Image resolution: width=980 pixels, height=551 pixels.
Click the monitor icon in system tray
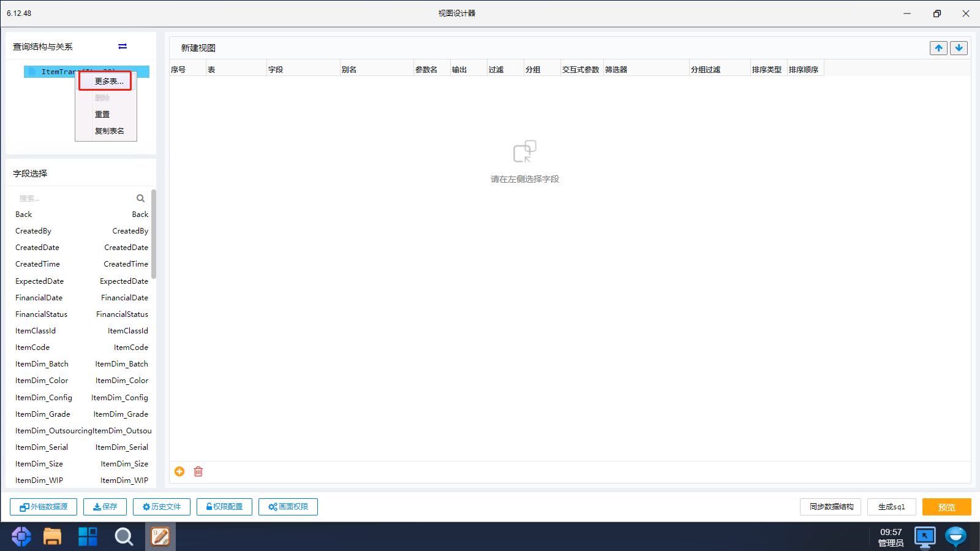point(925,536)
